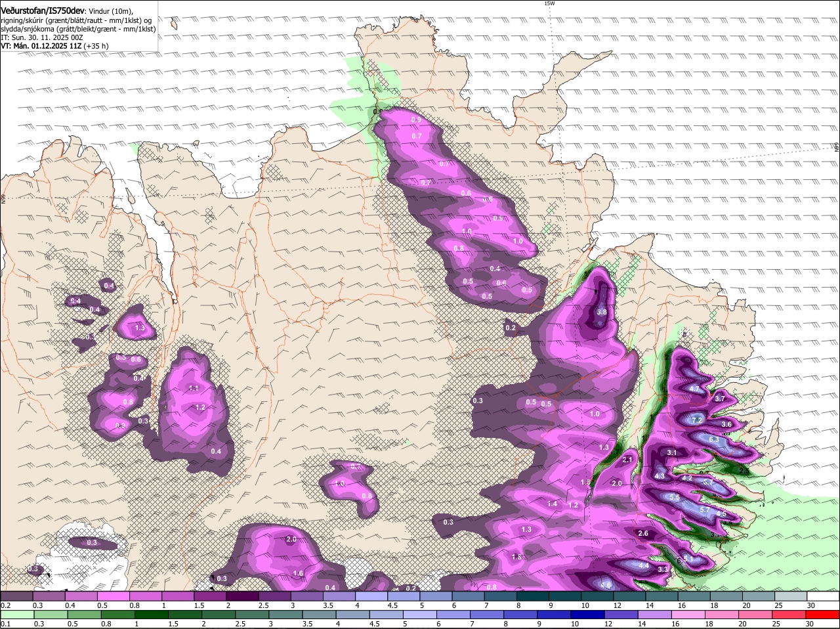Click the 7.2 precipitation value on the map
Viewport: 840px width, 629px height.
click(698, 419)
